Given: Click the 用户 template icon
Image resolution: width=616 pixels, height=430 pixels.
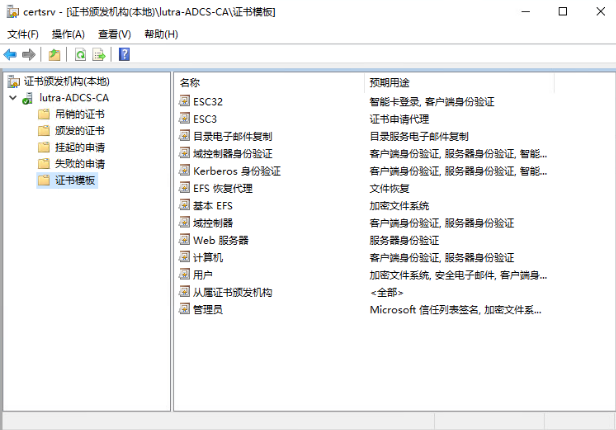Looking at the screenshot, I should 184,274.
